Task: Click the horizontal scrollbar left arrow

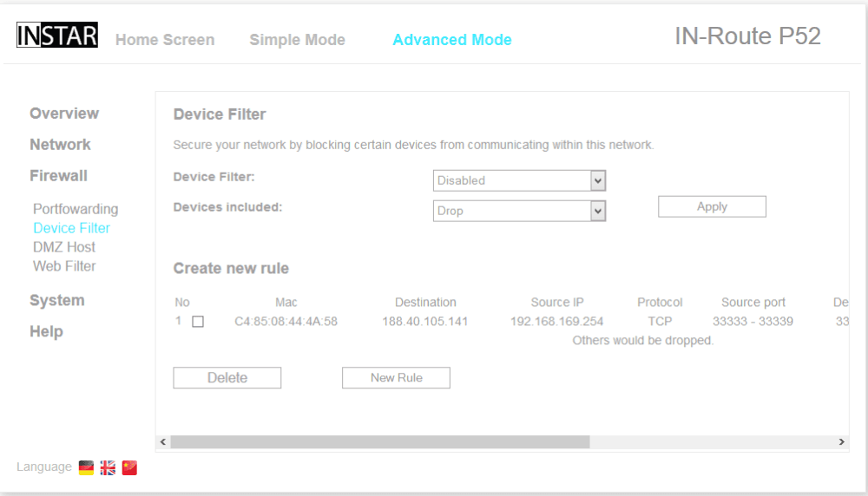Action: (163, 442)
